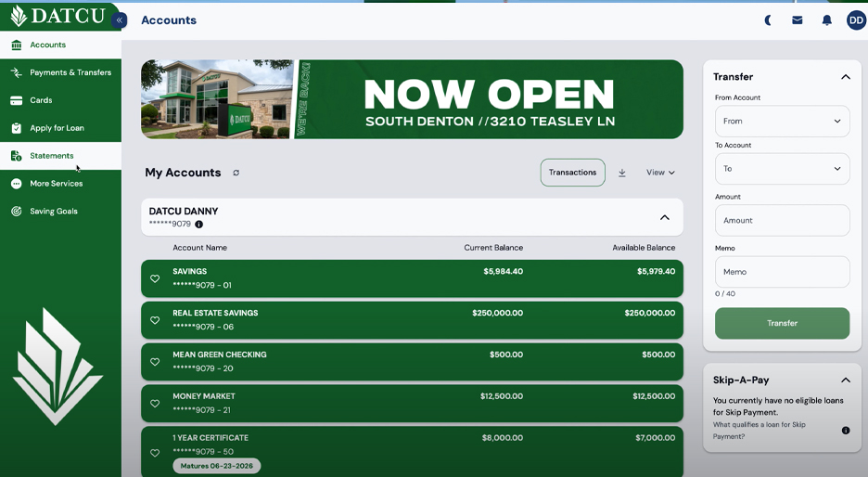The height and width of the screenshot is (477, 868).
Task: Favorite the SAVINGS account heart
Action: (x=155, y=278)
